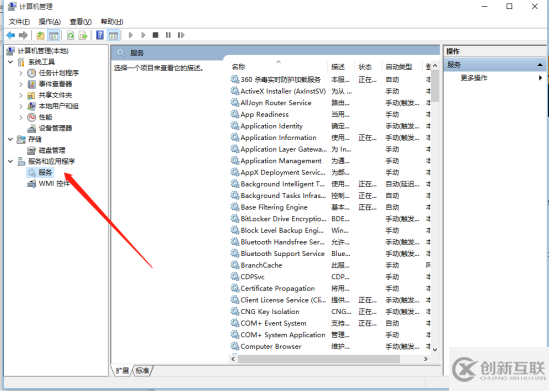Click the scroll down arrow of services list
549x391 pixels.
click(435, 349)
